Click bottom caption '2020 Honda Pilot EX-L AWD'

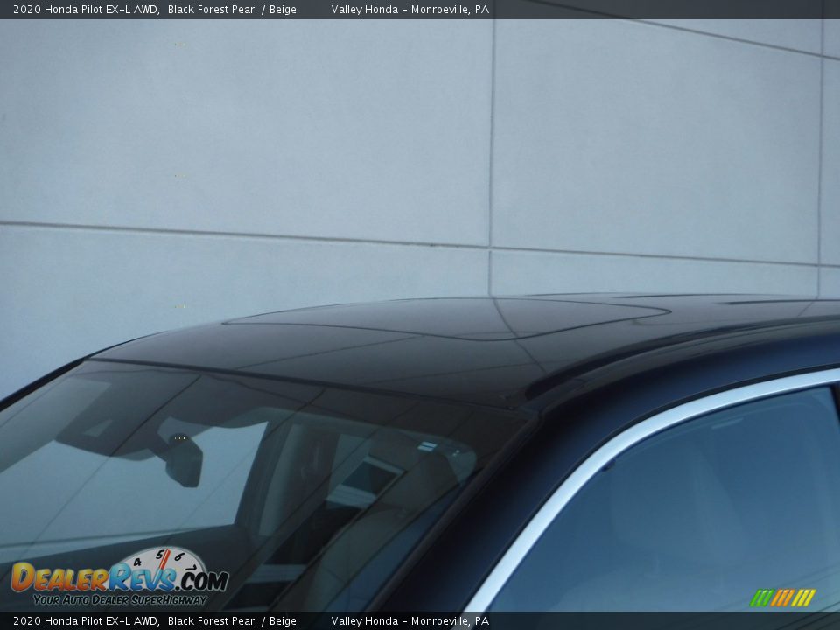85,621
